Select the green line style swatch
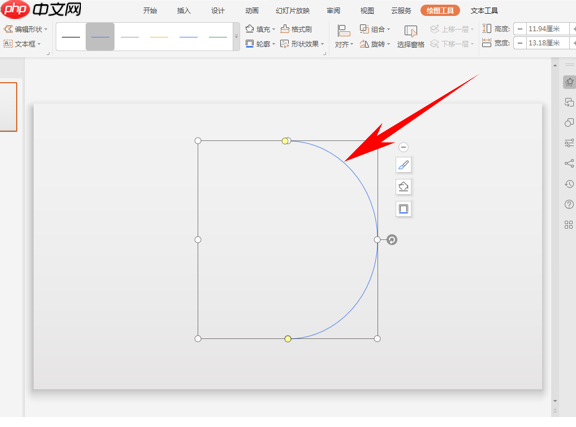The image size is (576, 427). (x=218, y=37)
